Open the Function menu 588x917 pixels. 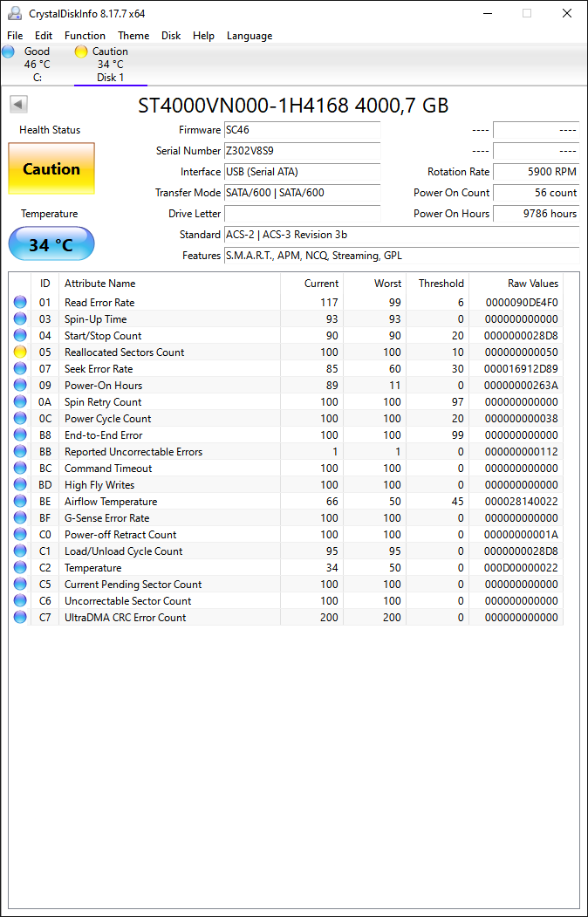pos(85,36)
